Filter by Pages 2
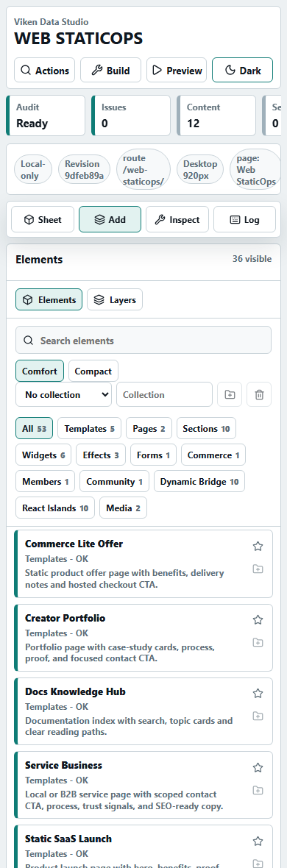The image size is (287, 868). [x=149, y=428]
